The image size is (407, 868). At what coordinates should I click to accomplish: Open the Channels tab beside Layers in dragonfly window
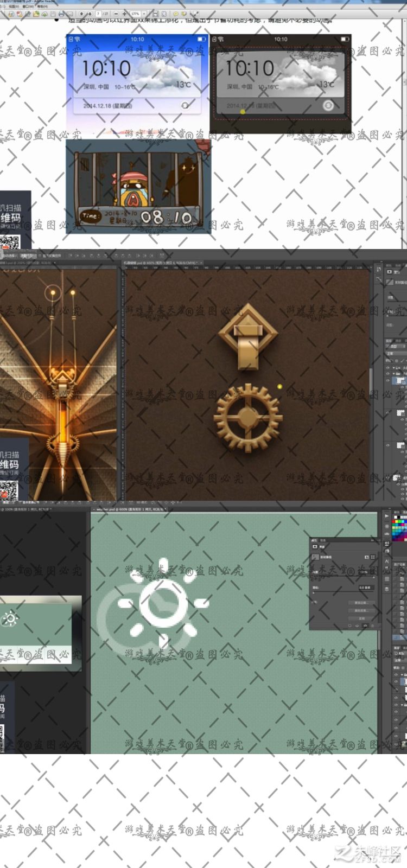(x=398, y=341)
